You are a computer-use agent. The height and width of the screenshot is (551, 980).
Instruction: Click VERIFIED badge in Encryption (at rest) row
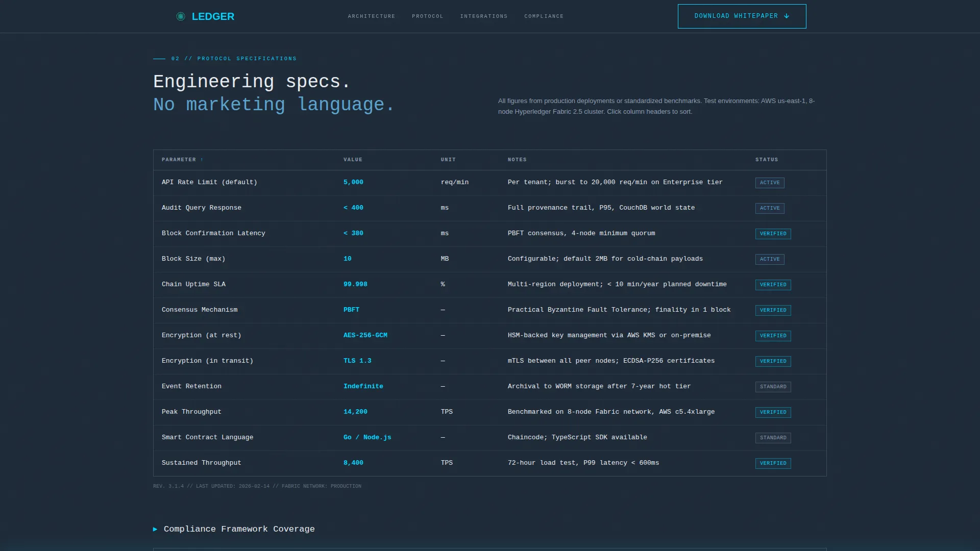pyautogui.click(x=773, y=336)
